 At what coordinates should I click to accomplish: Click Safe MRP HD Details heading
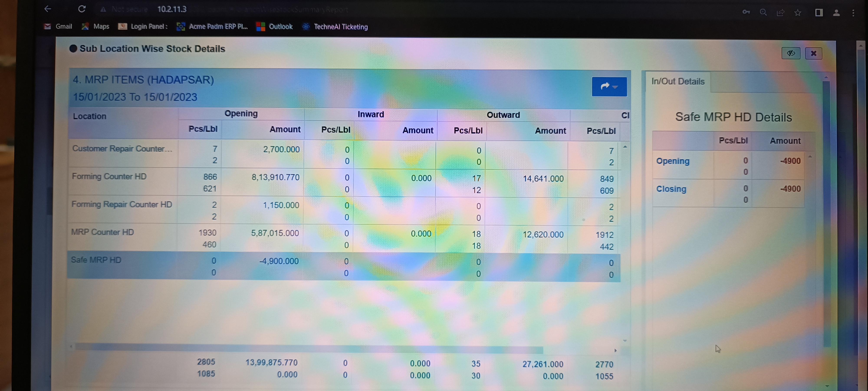tap(733, 117)
